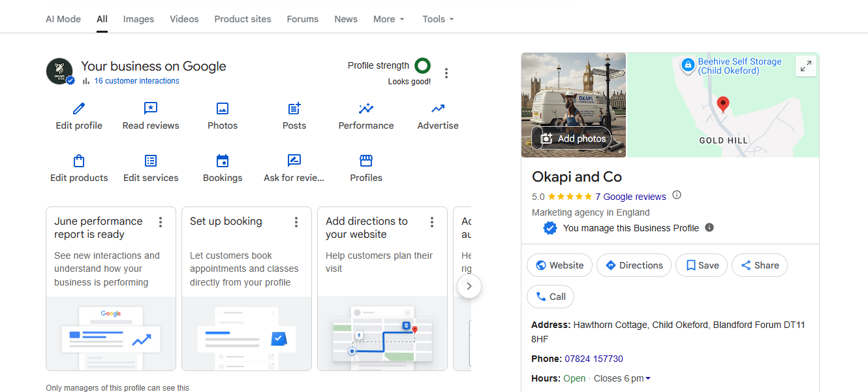Open options menu beside Profile strength
This screenshot has height=392, width=868.
(446, 73)
